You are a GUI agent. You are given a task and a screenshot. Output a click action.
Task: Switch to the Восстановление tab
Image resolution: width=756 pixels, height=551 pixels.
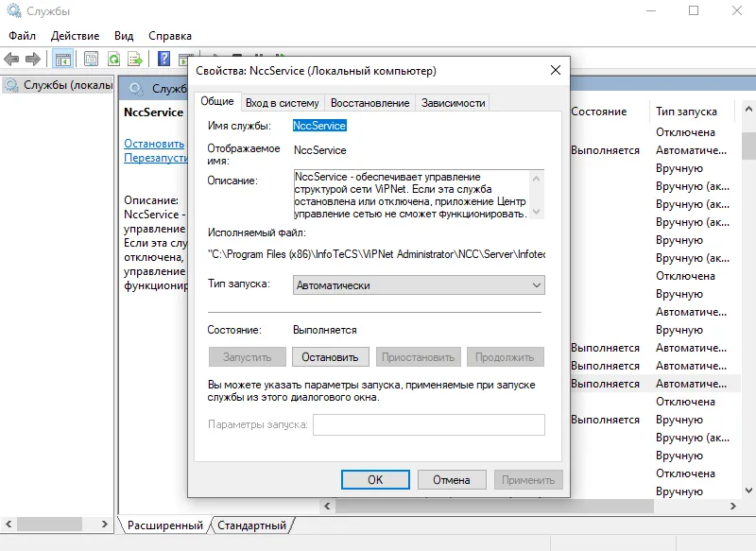click(x=369, y=103)
